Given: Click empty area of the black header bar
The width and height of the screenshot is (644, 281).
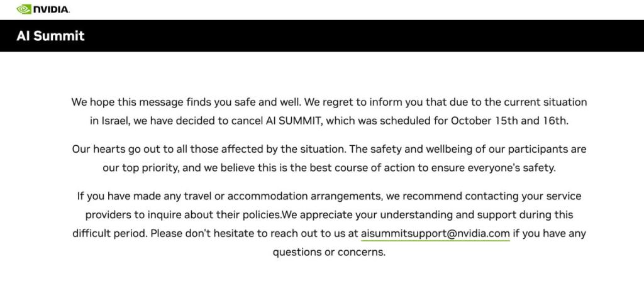Looking at the screenshot, I should tap(377, 36).
